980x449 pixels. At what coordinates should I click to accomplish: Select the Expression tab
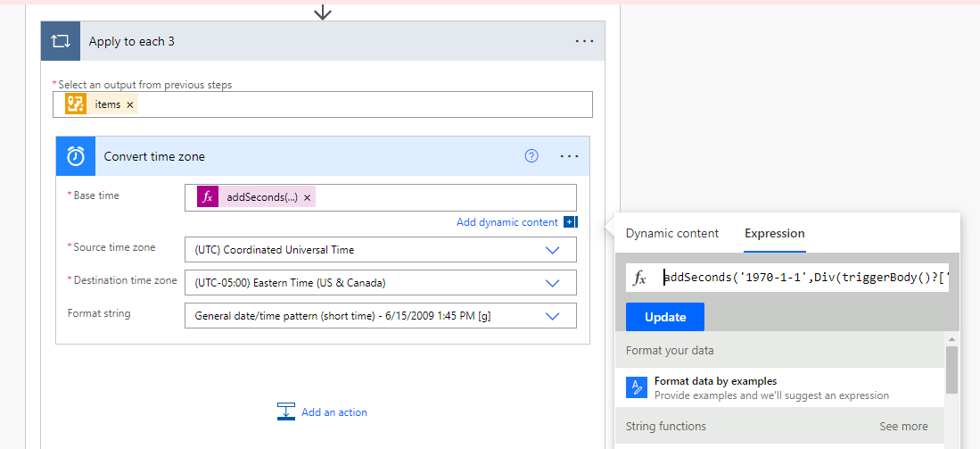tap(774, 234)
